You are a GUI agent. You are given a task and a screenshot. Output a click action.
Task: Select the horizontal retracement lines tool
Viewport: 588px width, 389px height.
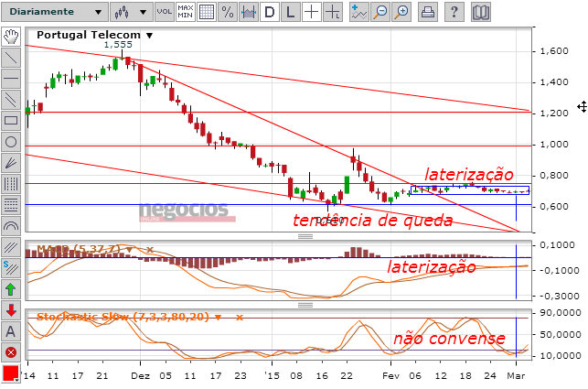pyautogui.click(x=11, y=205)
